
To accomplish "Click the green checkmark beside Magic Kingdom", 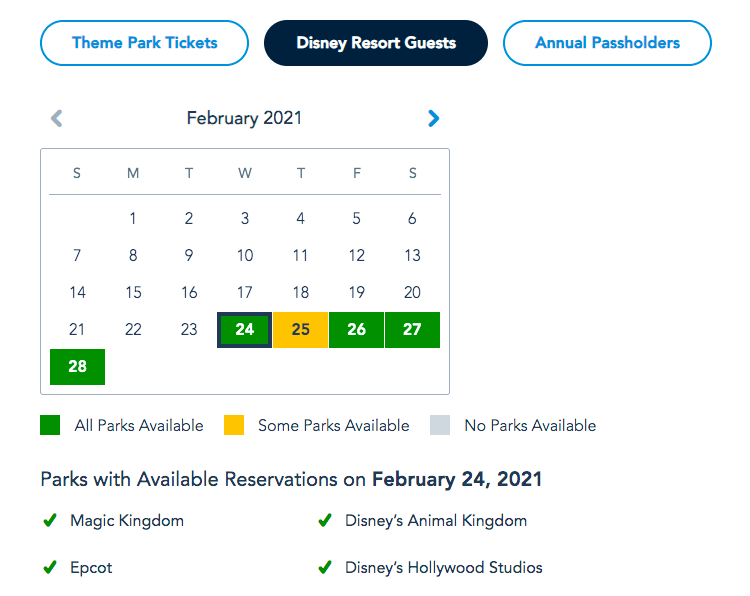I will tap(49, 521).
